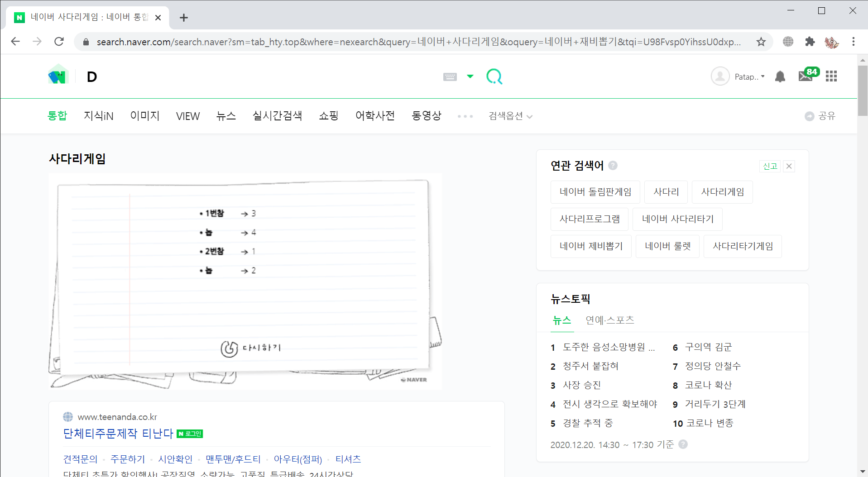Open the 실시간검색 tab

pyautogui.click(x=277, y=116)
